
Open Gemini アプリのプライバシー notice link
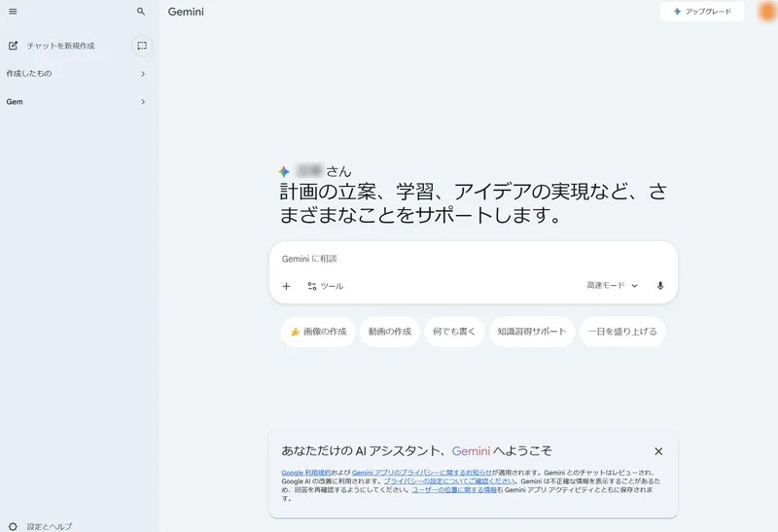pos(422,473)
